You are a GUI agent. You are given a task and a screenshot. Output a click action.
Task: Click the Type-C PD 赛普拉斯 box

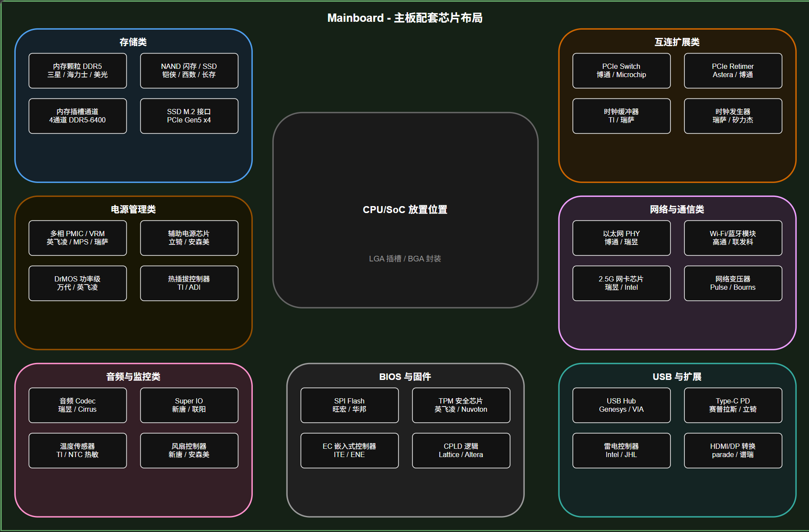pyautogui.click(x=733, y=405)
